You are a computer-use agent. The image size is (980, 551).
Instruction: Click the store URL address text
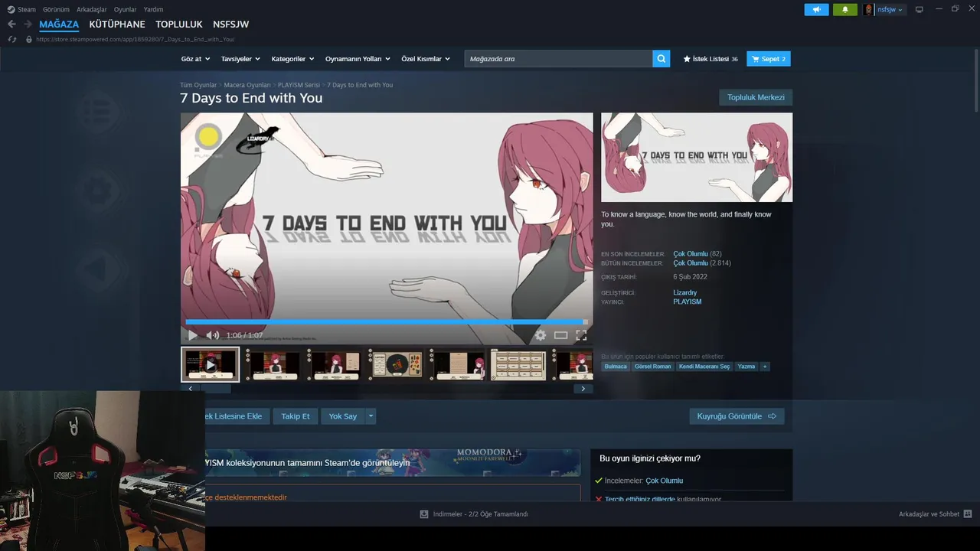click(135, 39)
